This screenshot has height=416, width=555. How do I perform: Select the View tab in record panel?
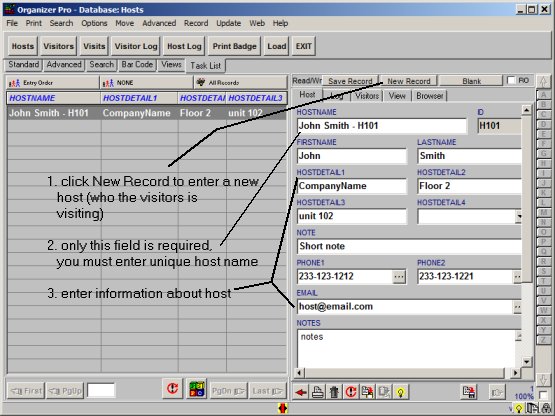[x=397, y=96]
